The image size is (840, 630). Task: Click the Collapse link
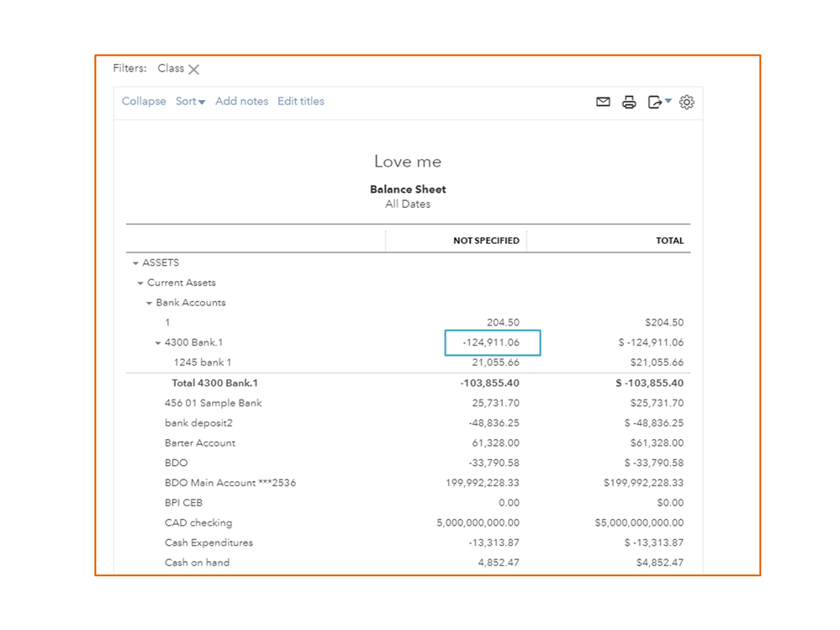pos(144,101)
